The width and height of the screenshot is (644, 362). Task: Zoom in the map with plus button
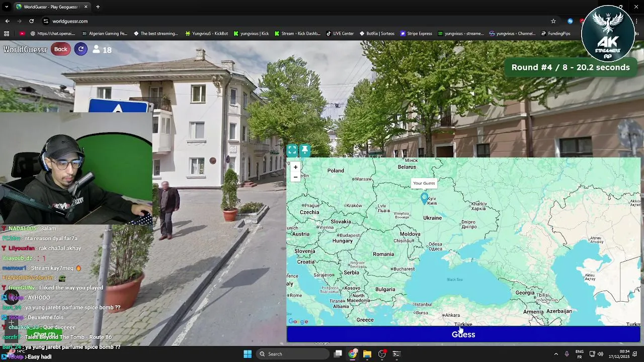tap(295, 167)
